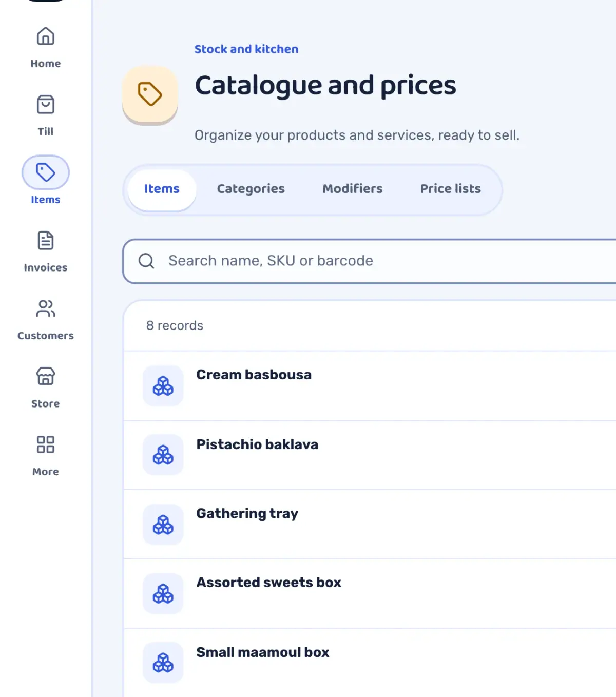Viewport: 616px width, 697px height.
Task: Open the Assorted sweets box item
Action: click(370, 594)
